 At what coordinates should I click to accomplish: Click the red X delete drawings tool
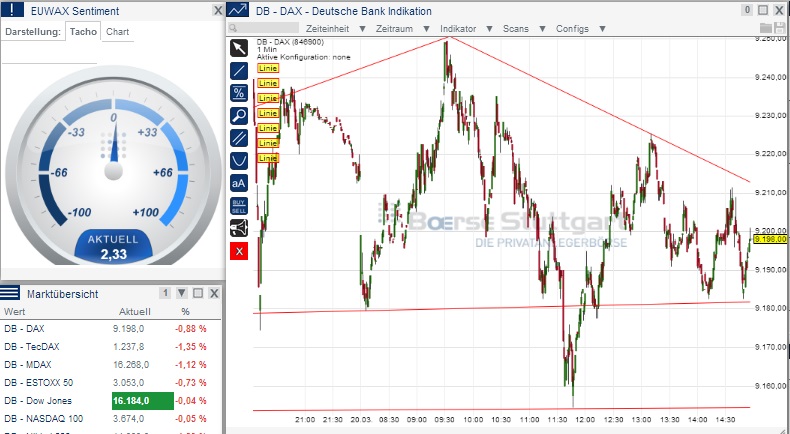point(239,251)
